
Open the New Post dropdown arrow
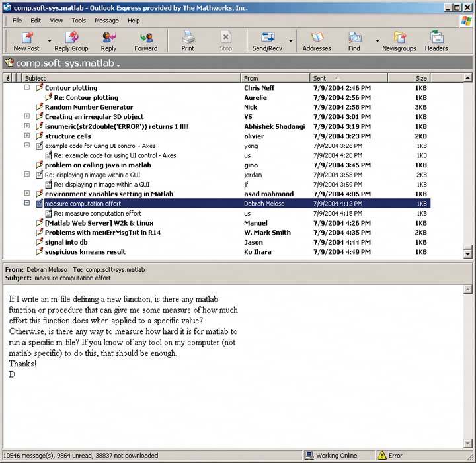[x=50, y=41]
